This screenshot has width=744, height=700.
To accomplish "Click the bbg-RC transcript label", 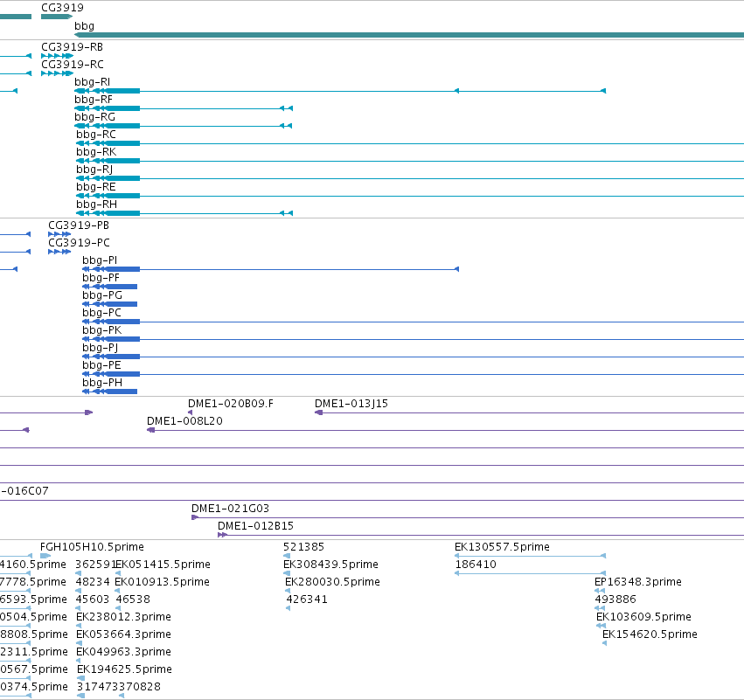I will pos(96,135).
